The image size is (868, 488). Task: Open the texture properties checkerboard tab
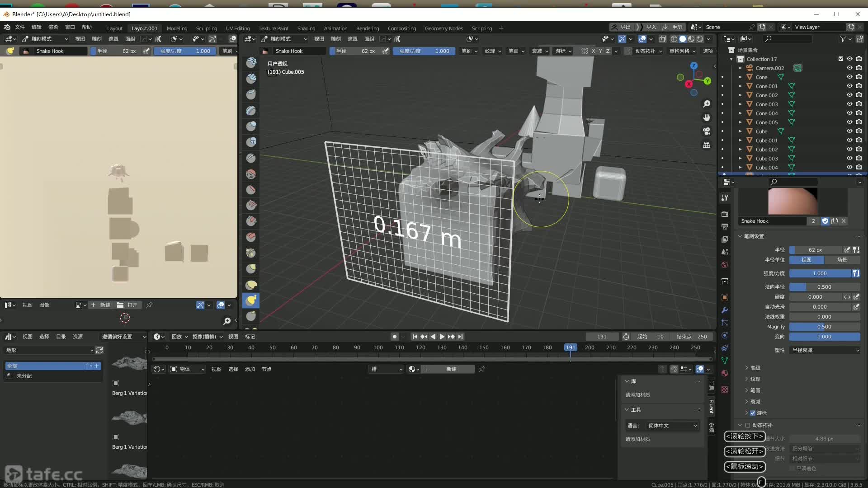tap(725, 389)
